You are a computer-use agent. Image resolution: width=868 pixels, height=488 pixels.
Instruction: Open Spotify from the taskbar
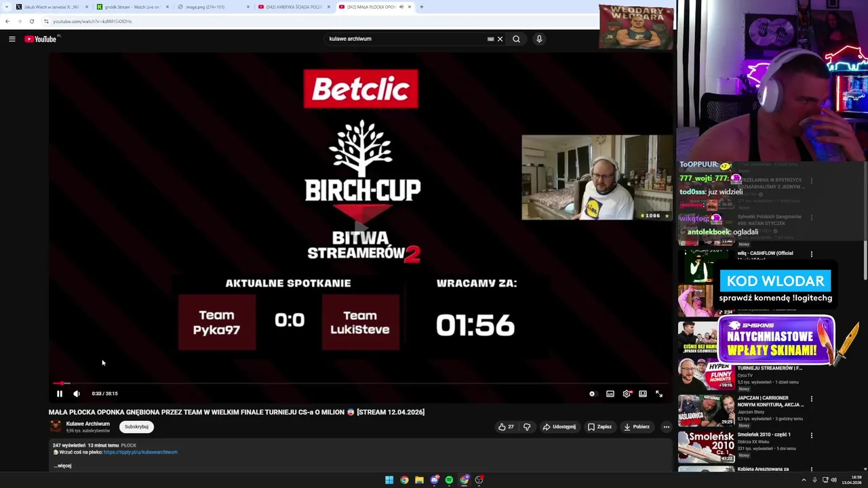tap(449, 480)
